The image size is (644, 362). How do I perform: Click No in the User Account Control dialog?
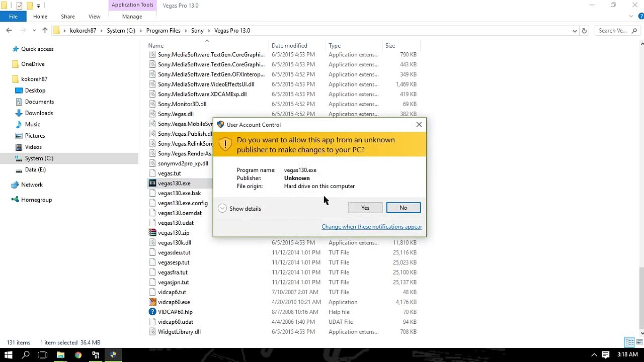tap(403, 208)
